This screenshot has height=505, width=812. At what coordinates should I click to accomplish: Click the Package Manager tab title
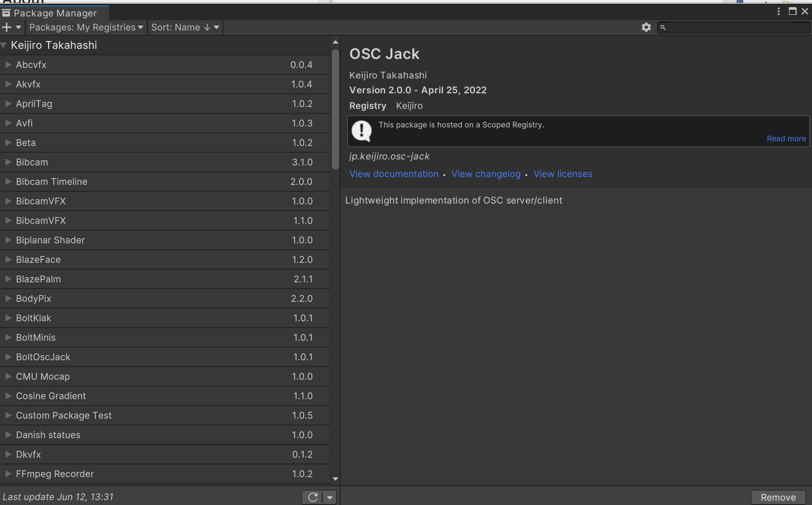click(55, 13)
